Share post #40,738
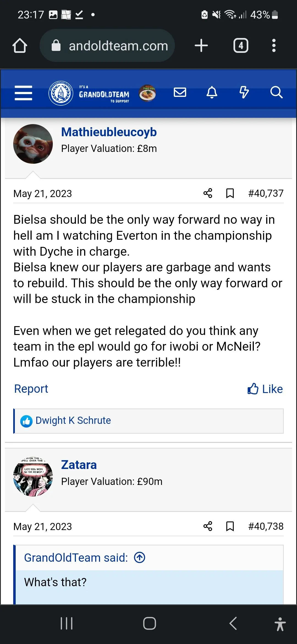The height and width of the screenshot is (644, 297). click(x=208, y=526)
